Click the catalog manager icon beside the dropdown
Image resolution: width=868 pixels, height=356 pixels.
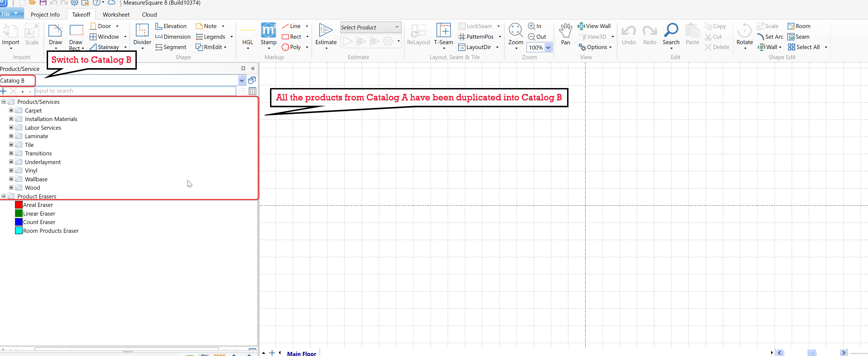pos(252,80)
